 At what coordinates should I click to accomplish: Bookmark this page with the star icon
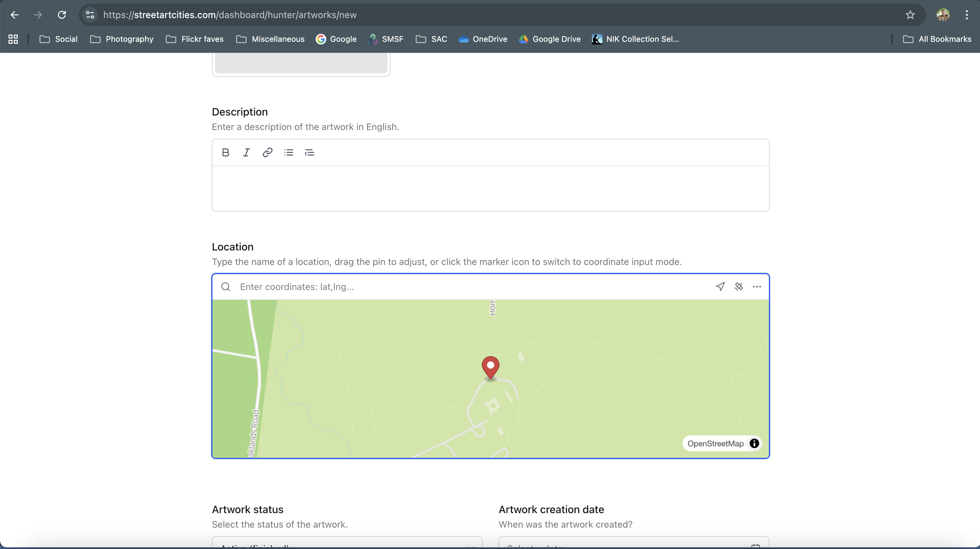pos(910,15)
